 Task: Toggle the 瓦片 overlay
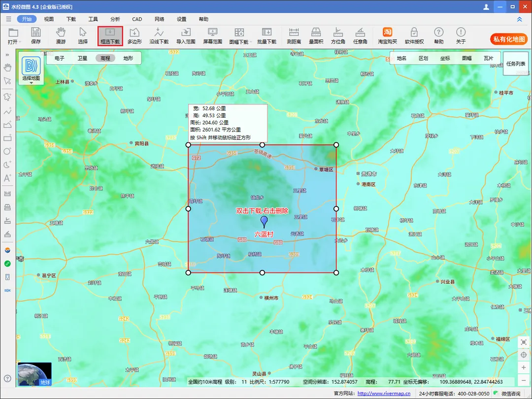coord(488,58)
